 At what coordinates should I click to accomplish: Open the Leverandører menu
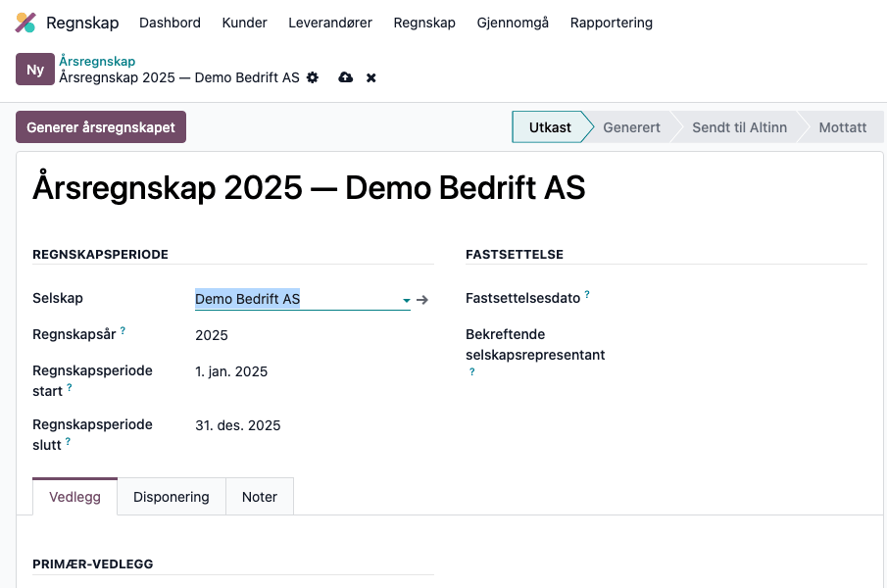tap(330, 23)
